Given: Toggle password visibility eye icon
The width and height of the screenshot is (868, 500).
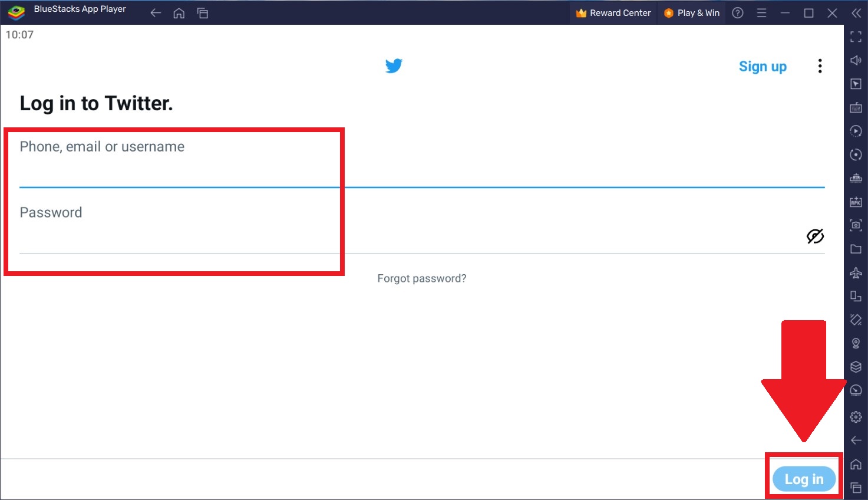Looking at the screenshot, I should (815, 236).
